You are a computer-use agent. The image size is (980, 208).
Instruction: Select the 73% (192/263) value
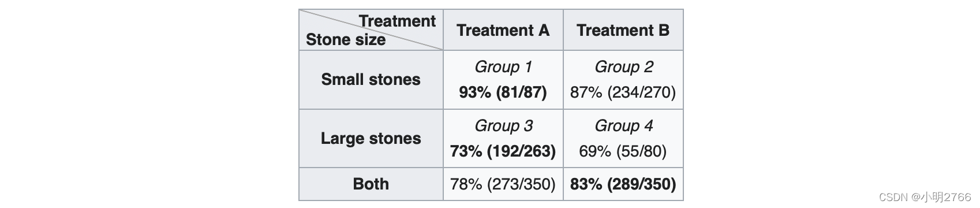coord(503,151)
